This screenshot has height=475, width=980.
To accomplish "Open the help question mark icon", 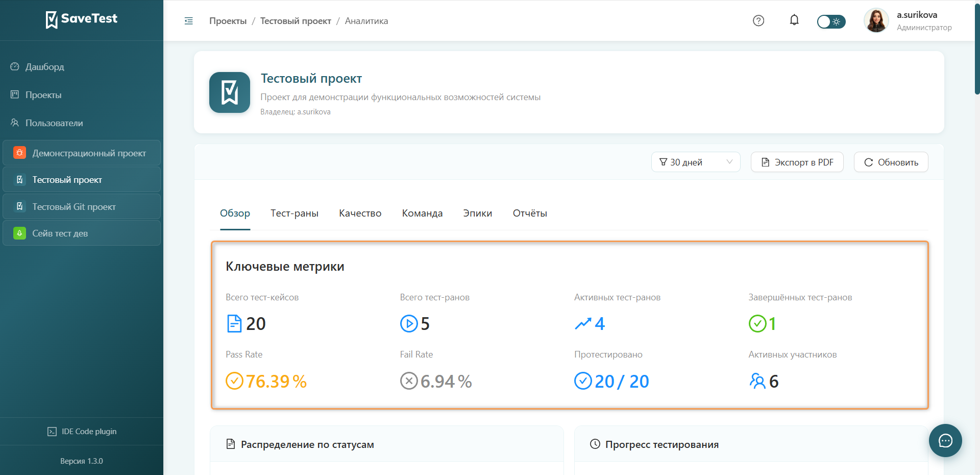I will coord(758,20).
